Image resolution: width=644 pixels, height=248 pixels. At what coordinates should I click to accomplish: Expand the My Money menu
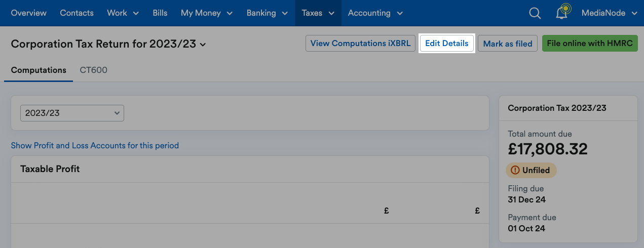click(207, 13)
